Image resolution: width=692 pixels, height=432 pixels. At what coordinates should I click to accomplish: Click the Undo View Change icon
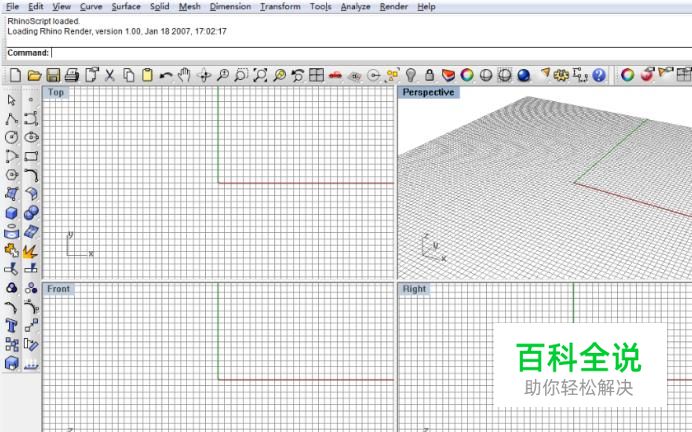point(298,75)
